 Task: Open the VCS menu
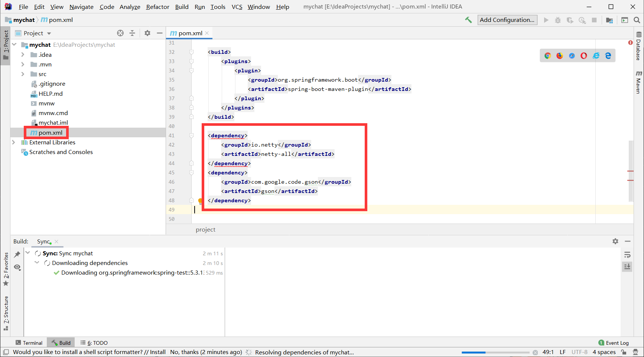[237, 7]
